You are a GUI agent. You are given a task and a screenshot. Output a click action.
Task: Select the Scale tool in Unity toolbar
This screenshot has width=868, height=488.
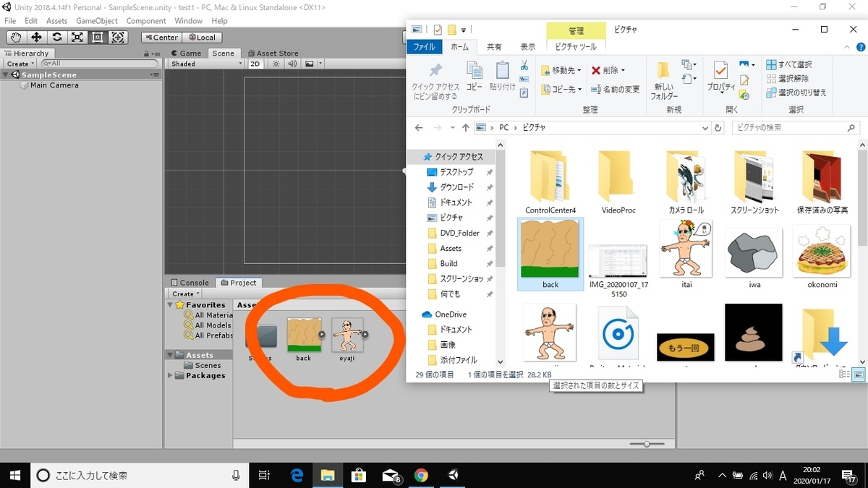click(77, 38)
